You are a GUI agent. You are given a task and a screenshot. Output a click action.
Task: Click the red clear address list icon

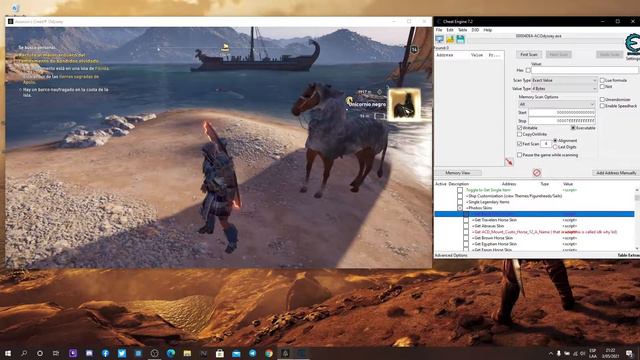[x=537, y=173]
